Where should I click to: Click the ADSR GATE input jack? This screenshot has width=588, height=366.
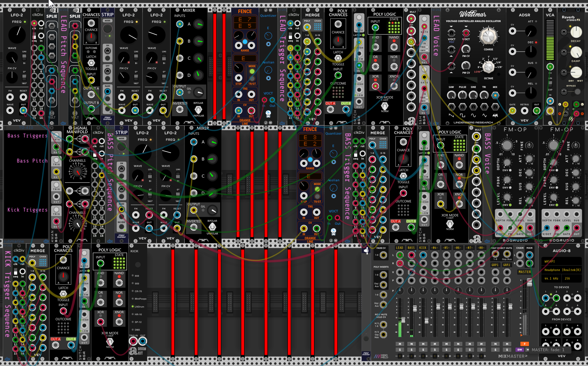click(x=512, y=111)
